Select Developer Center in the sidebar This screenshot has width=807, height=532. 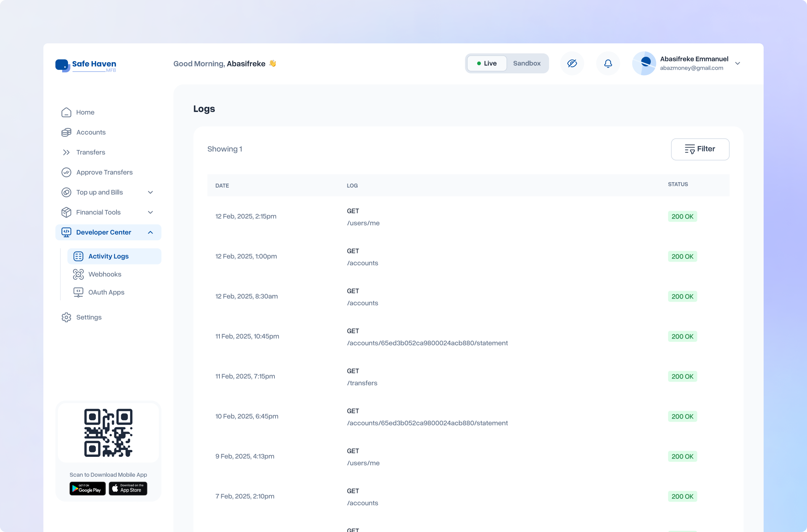click(x=103, y=232)
